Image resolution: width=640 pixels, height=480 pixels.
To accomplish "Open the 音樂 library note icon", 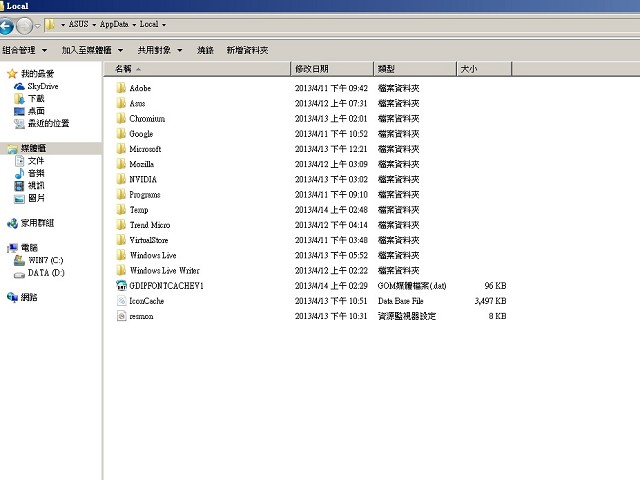I will click(x=19, y=173).
